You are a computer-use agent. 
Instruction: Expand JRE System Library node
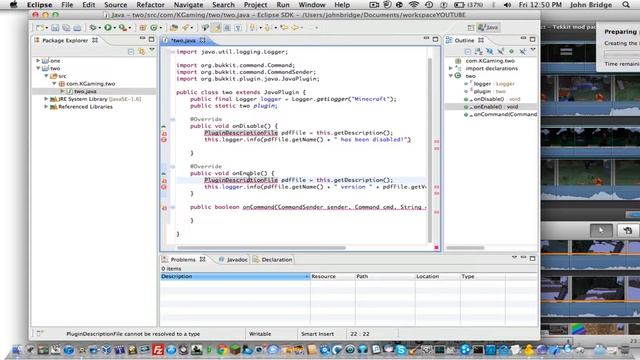click(46, 99)
